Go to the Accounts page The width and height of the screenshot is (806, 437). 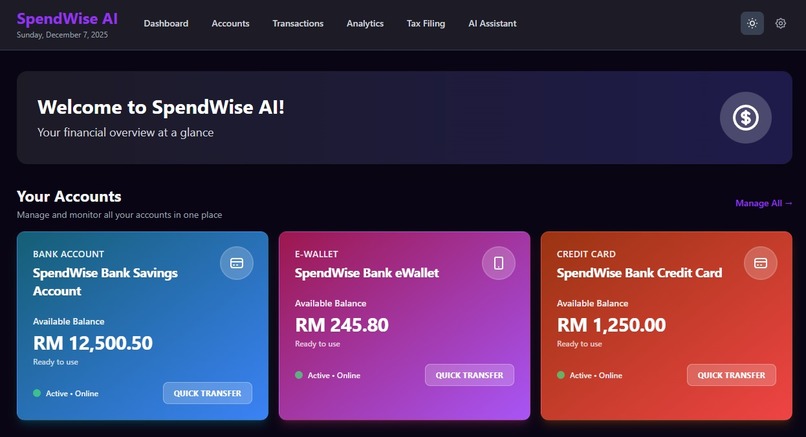tap(230, 24)
